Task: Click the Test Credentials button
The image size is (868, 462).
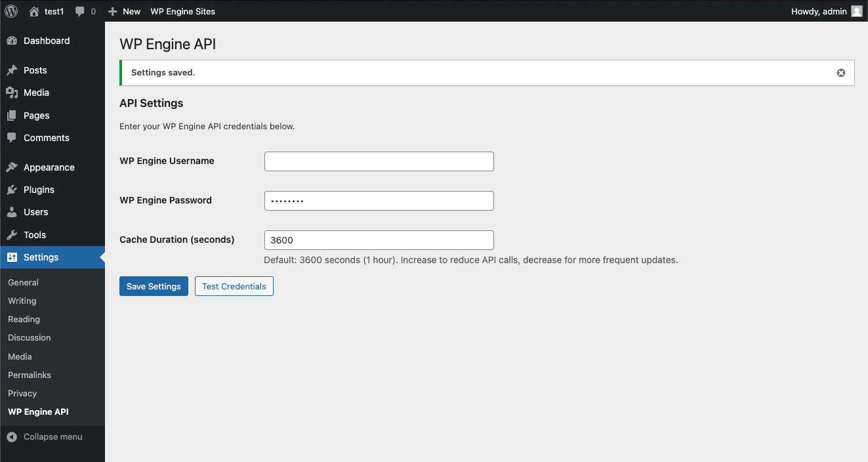Action: pyautogui.click(x=234, y=286)
